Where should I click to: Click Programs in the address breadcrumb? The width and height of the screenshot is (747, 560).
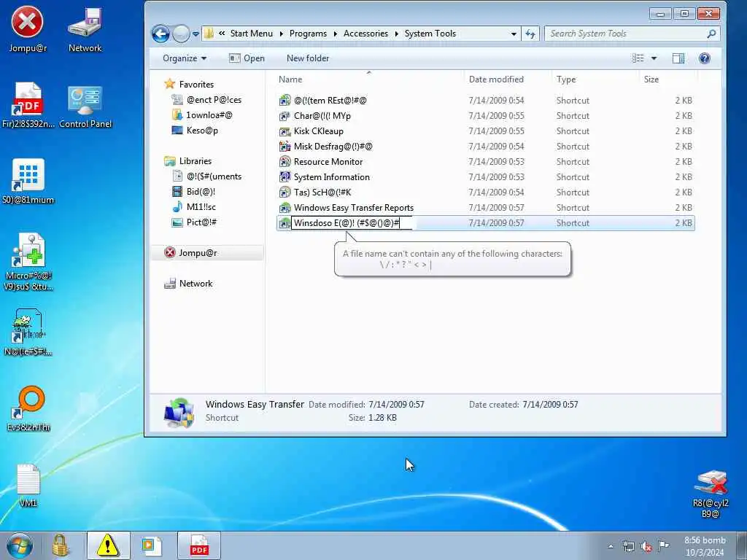308,34
